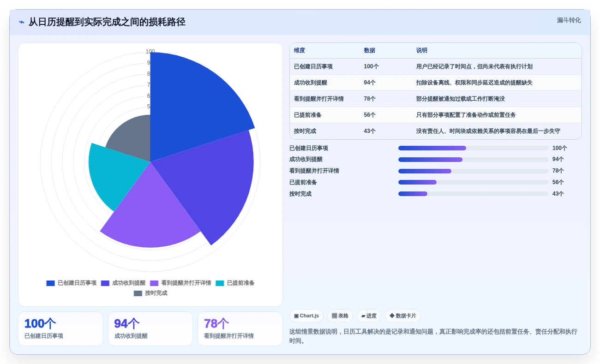Click the 78个 value in the table
This screenshot has height=364, width=600.
pyautogui.click(x=370, y=99)
